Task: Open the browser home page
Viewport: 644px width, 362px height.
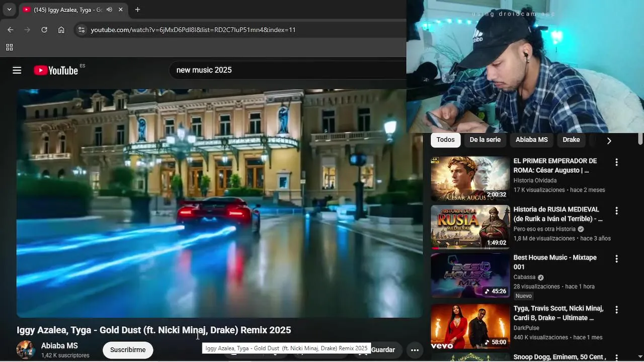Action: tap(61, 30)
